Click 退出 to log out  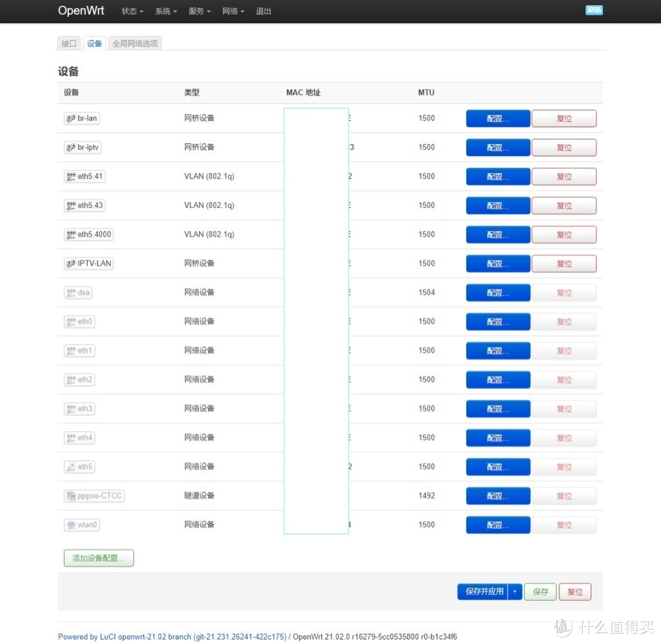tap(264, 11)
